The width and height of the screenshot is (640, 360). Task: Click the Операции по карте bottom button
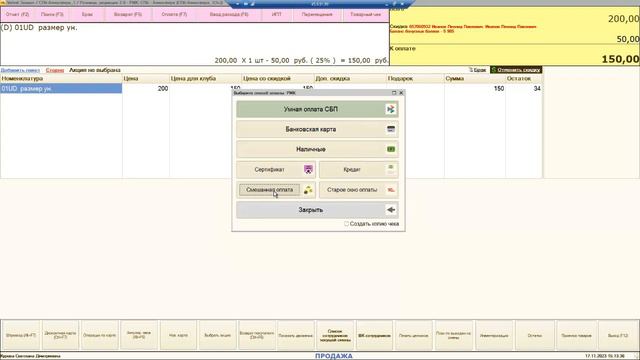point(100,335)
